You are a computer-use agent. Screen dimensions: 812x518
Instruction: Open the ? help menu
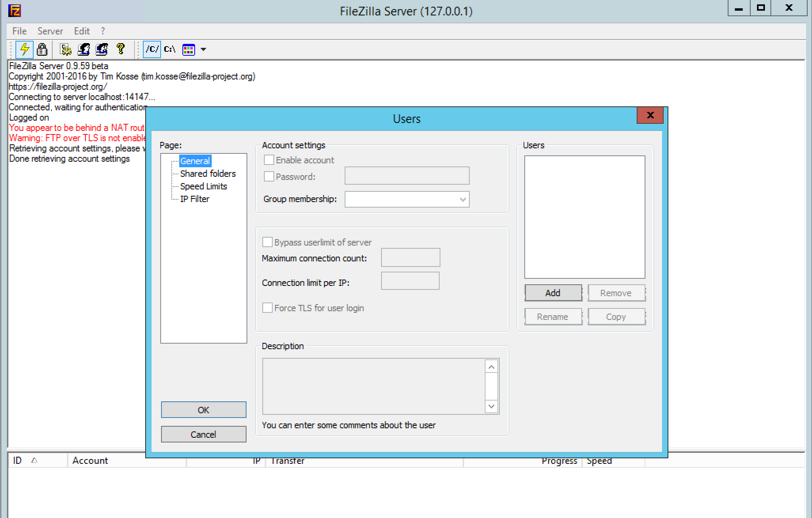pos(103,31)
